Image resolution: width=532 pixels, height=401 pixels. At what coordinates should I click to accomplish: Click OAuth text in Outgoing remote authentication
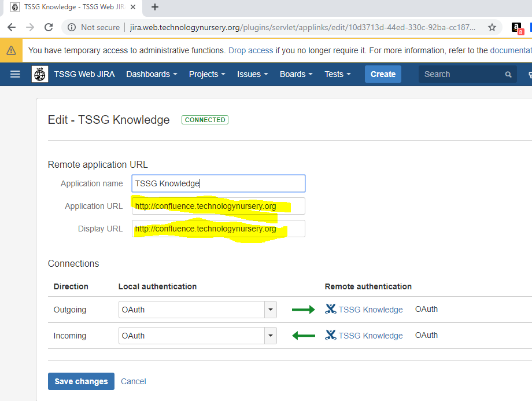(x=427, y=310)
